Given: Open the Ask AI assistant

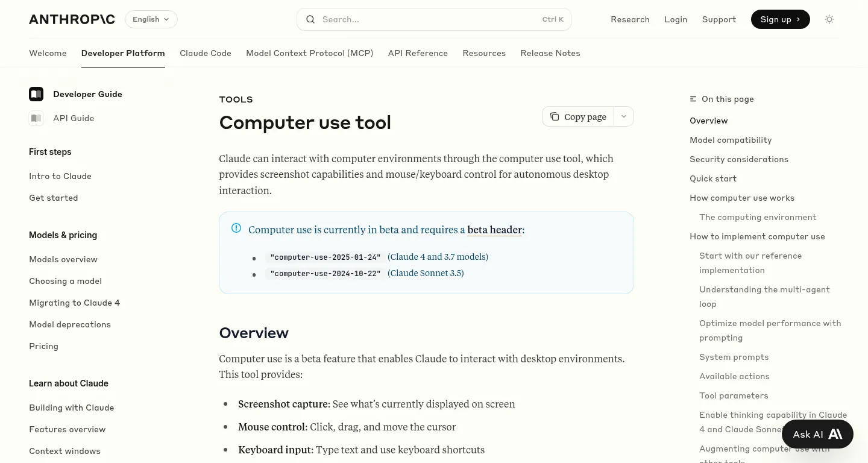Looking at the screenshot, I should (817, 434).
